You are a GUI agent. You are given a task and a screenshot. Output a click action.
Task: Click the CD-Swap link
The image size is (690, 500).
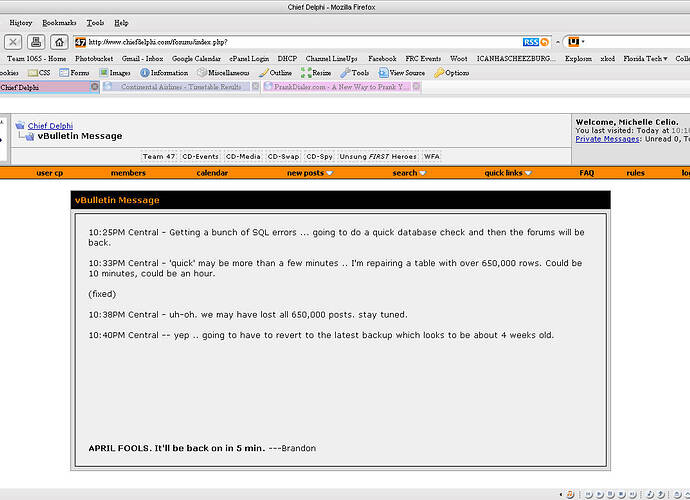coord(283,157)
